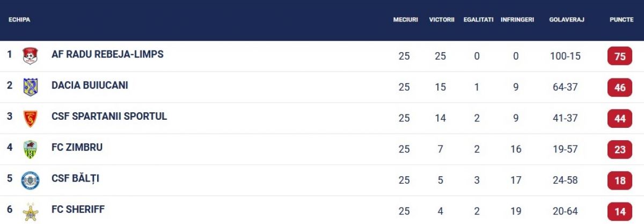This screenshot has width=644, height=224.
Task: Click the CSF Spartanii Sportul shield logo
Action: coord(30,118)
